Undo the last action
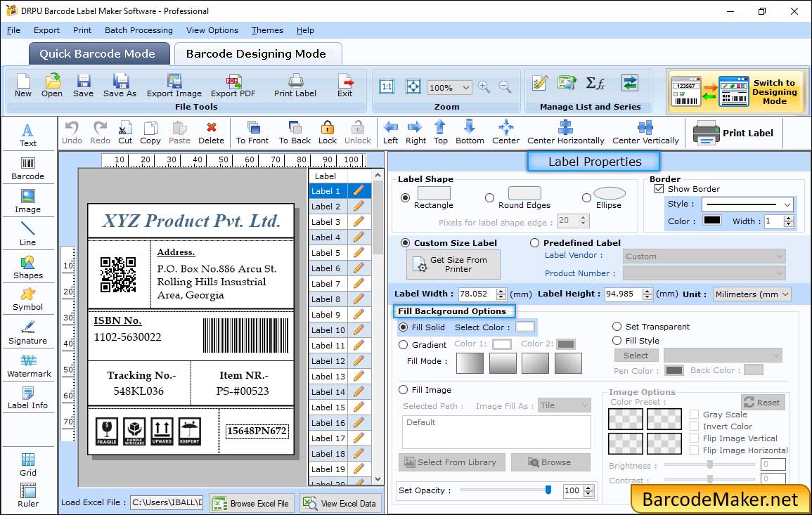812x515 pixels. point(72,133)
